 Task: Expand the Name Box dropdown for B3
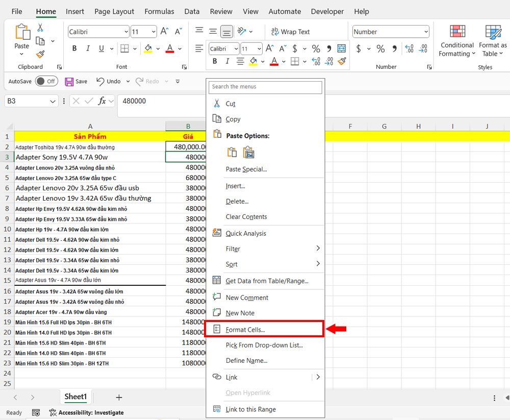(x=53, y=101)
